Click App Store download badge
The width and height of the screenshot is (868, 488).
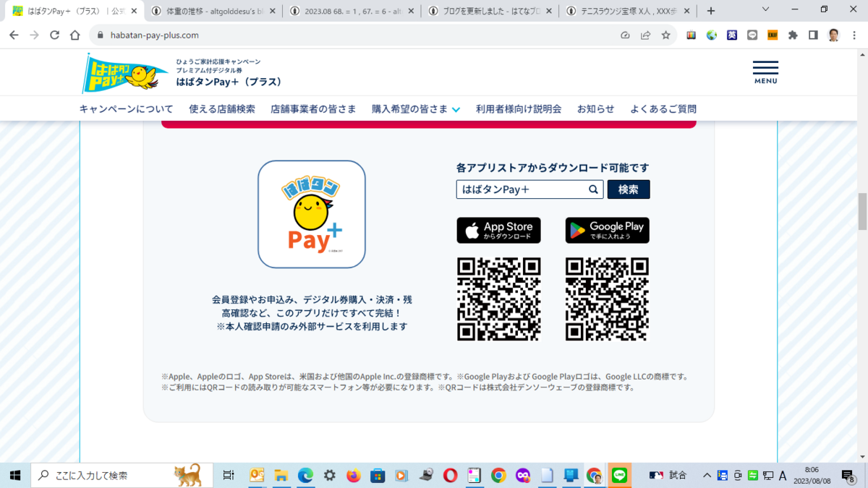click(498, 230)
